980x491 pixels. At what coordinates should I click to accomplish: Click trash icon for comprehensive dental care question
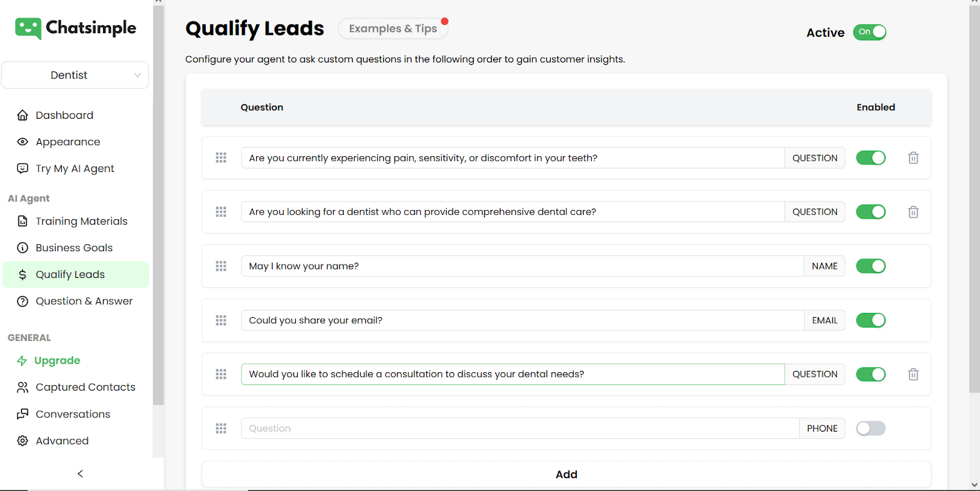click(x=913, y=212)
